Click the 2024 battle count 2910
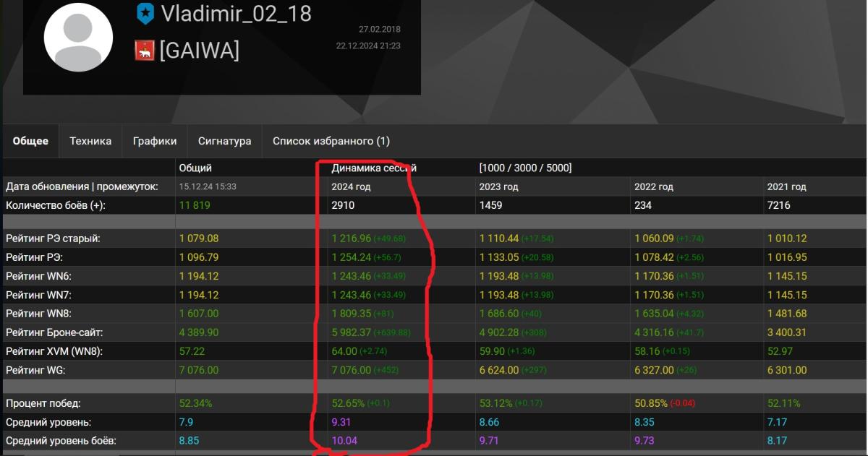 click(x=343, y=205)
